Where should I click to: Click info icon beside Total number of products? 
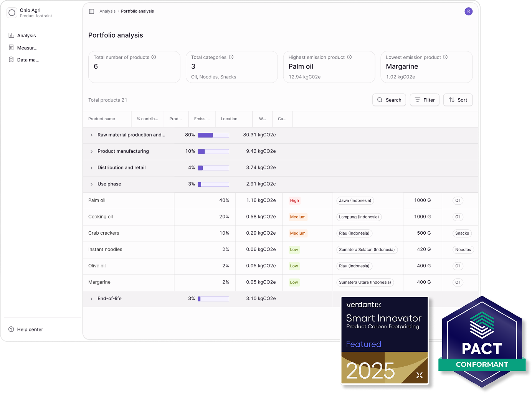pos(154,57)
